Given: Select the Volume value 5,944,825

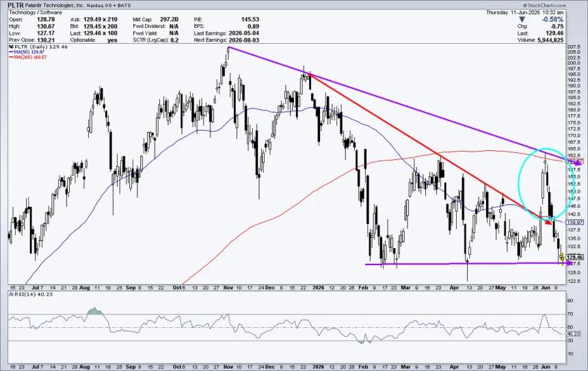Looking at the screenshot, I should 549,40.
